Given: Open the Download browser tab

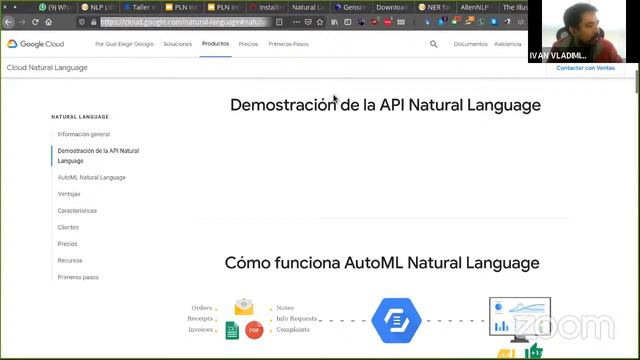Looking at the screenshot, I should pyautogui.click(x=392, y=7).
